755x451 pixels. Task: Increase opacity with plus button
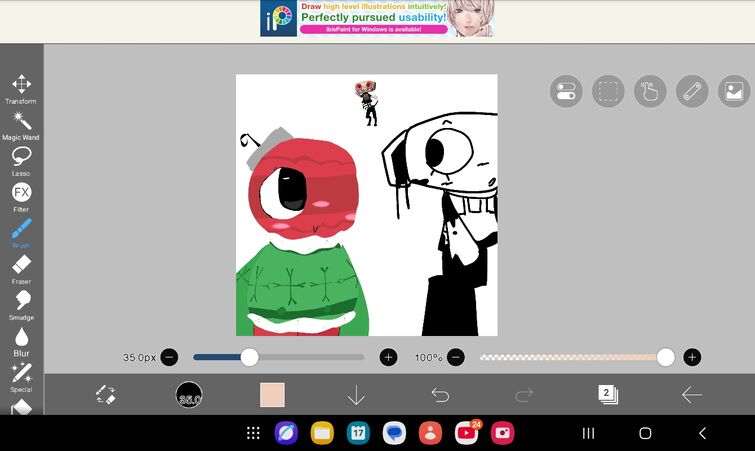click(x=692, y=357)
